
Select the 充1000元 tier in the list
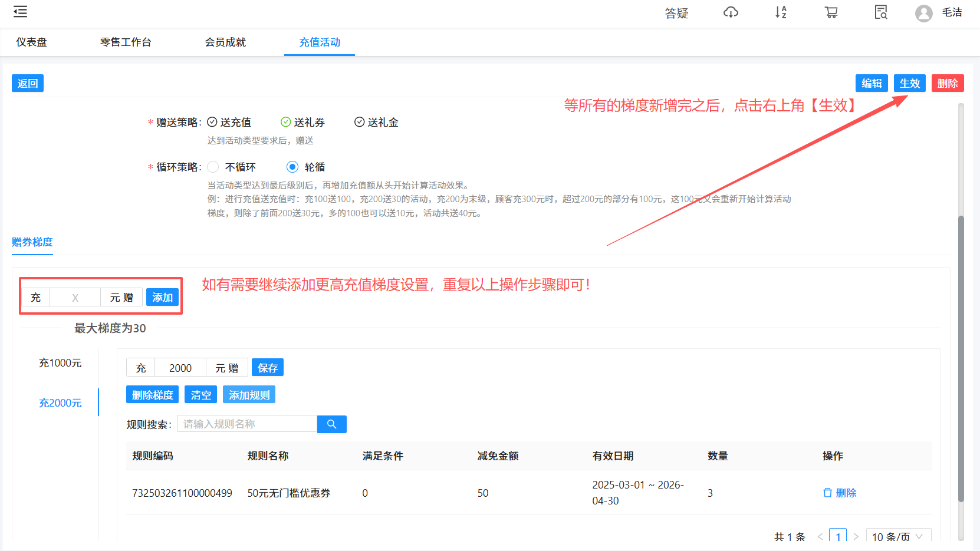(60, 363)
